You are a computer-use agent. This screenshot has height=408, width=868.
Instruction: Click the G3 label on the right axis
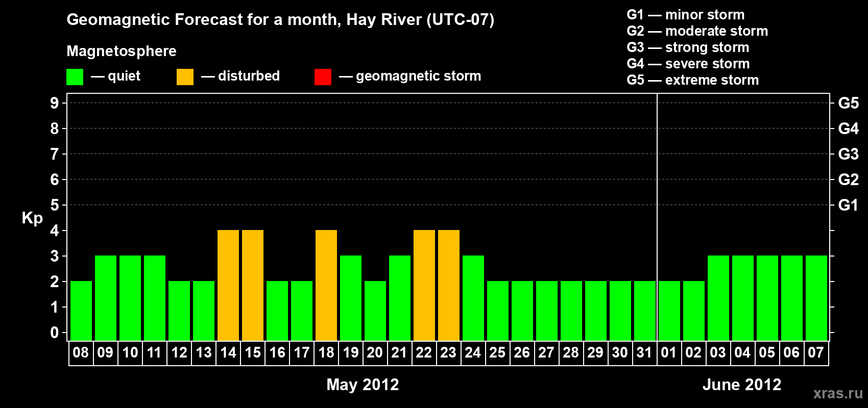[x=849, y=154]
